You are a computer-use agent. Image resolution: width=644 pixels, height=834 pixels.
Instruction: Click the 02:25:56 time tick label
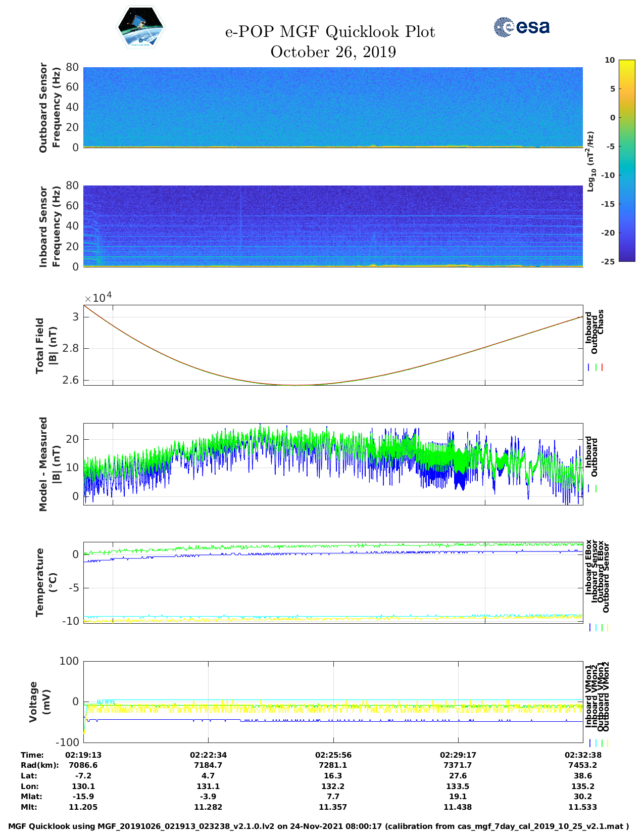333,755
